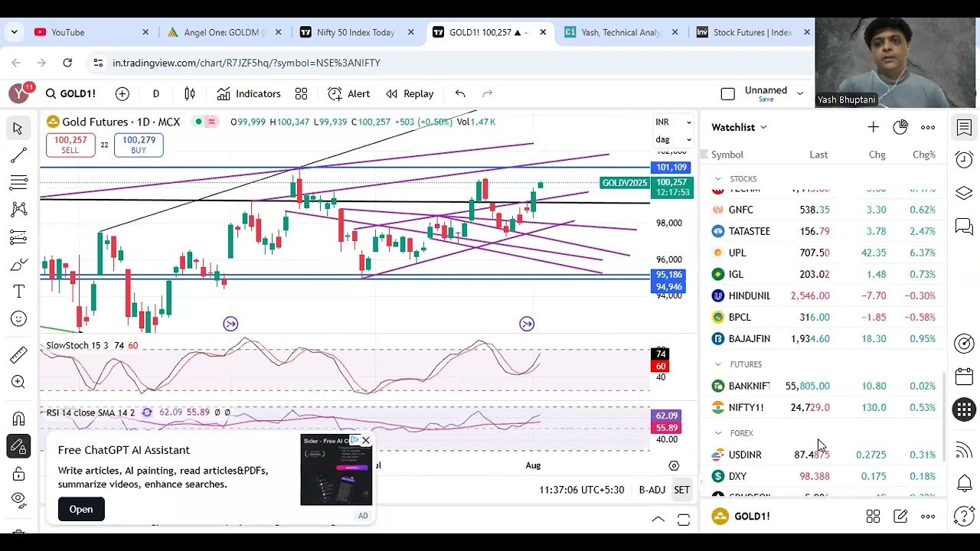Click the 100,257 SELL button
The image size is (980, 551).
tap(70, 145)
